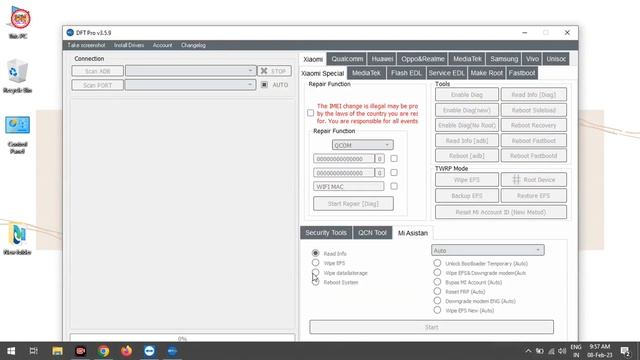This screenshot has width=640, height=360.
Task: Open the Auto mode dropdown
Action: pyautogui.click(x=488, y=250)
